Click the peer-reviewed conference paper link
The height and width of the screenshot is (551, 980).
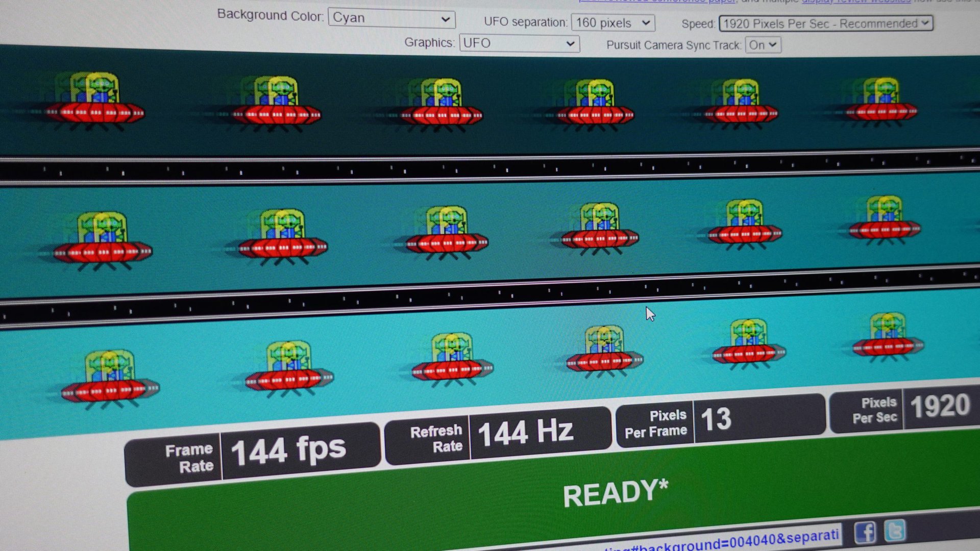pyautogui.click(x=658, y=2)
